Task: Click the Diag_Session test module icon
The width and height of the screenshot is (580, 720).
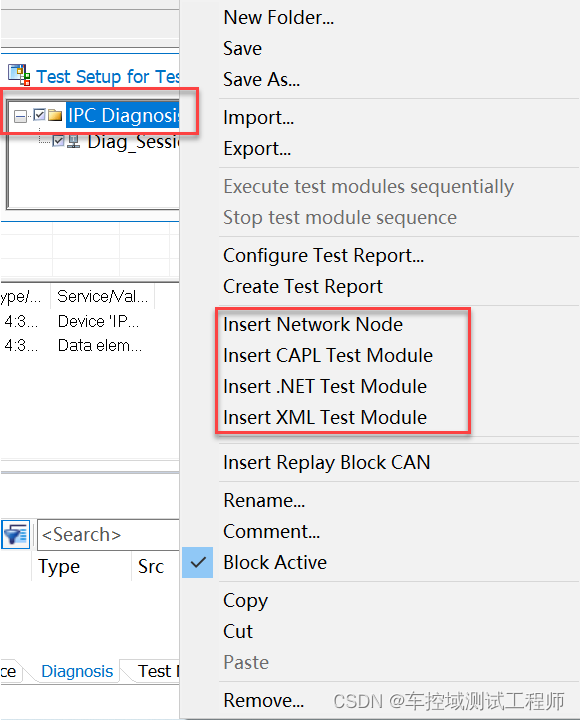Action: click(x=73, y=141)
